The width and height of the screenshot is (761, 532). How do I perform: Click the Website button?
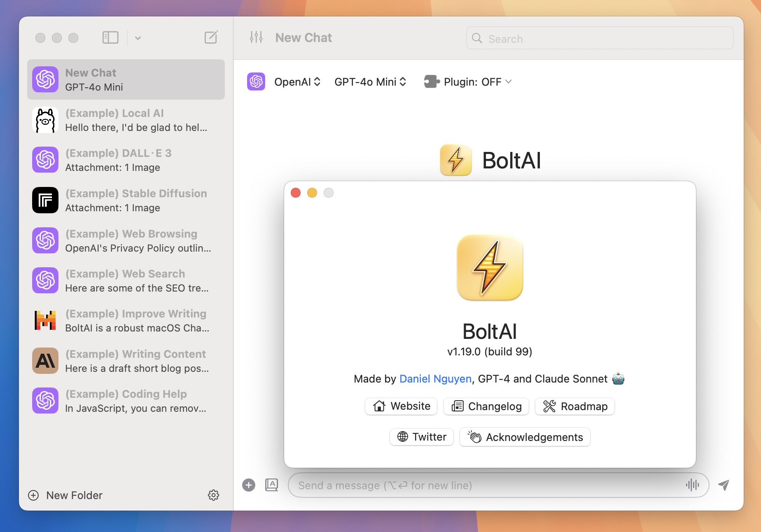click(401, 406)
